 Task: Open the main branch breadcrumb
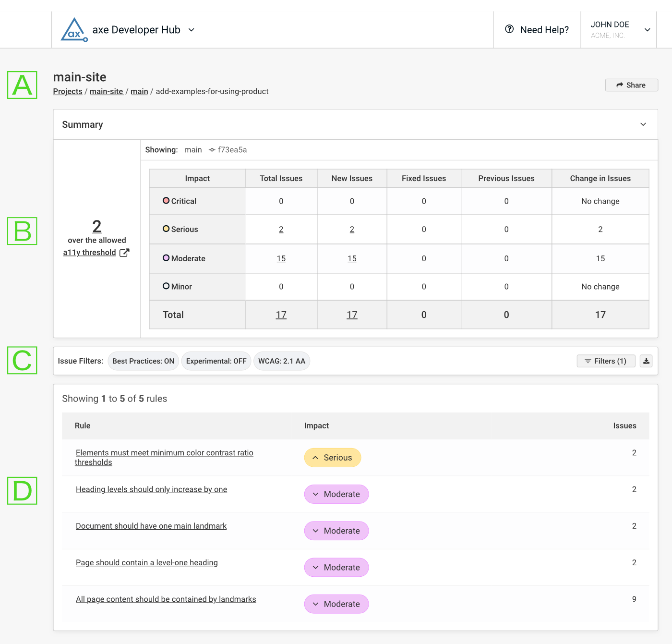click(139, 91)
